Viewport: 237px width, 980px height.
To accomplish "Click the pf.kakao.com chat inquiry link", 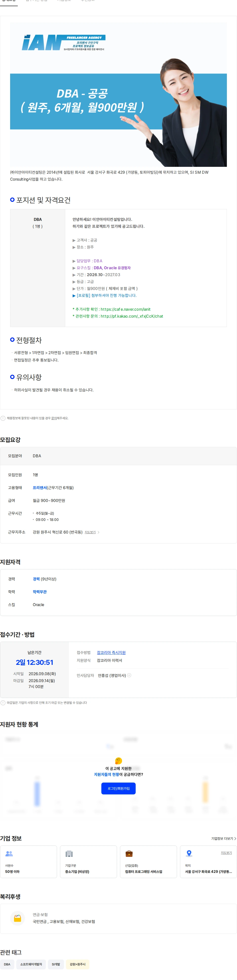I will pos(132,316).
